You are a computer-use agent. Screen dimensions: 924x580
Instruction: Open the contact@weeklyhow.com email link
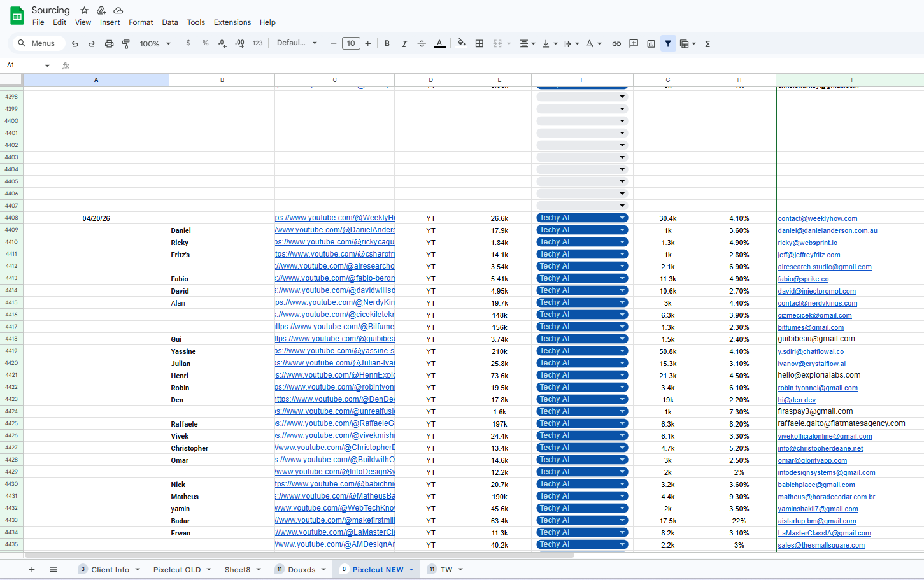pos(818,218)
